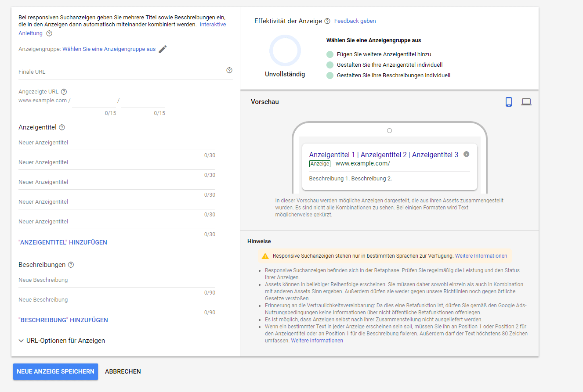Focus first path field of Angezeigte URL
This screenshot has width=583, height=392.
(x=94, y=101)
